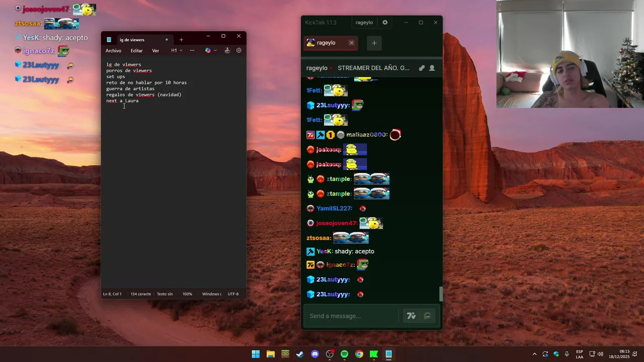Click the last 23Lautyyy username in chat
The height and width of the screenshot is (362, 644).
pyautogui.click(x=333, y=294)
